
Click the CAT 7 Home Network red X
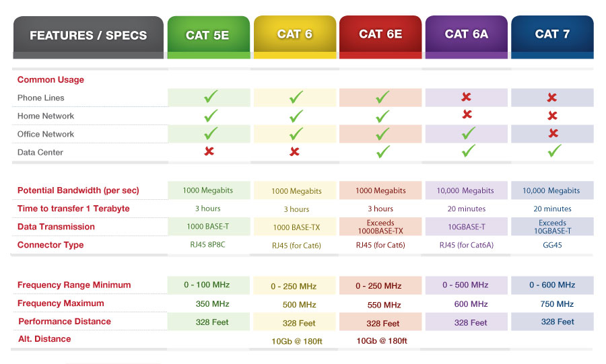click(x=552, y=116)
